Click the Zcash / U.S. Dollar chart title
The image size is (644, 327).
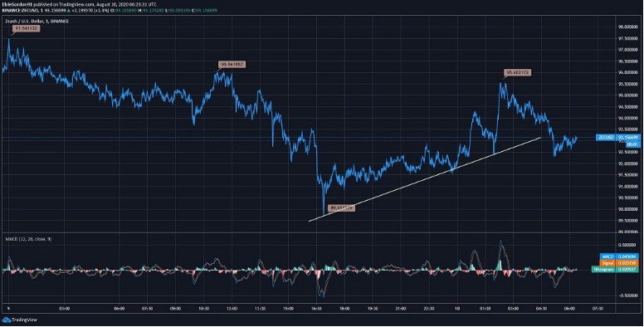pos(37,21)
